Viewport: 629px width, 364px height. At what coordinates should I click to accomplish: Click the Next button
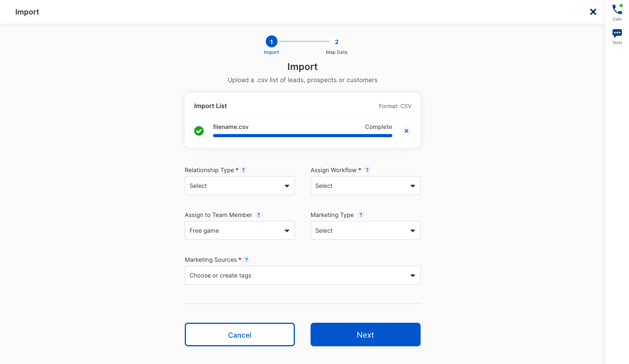tap(365, 335)
